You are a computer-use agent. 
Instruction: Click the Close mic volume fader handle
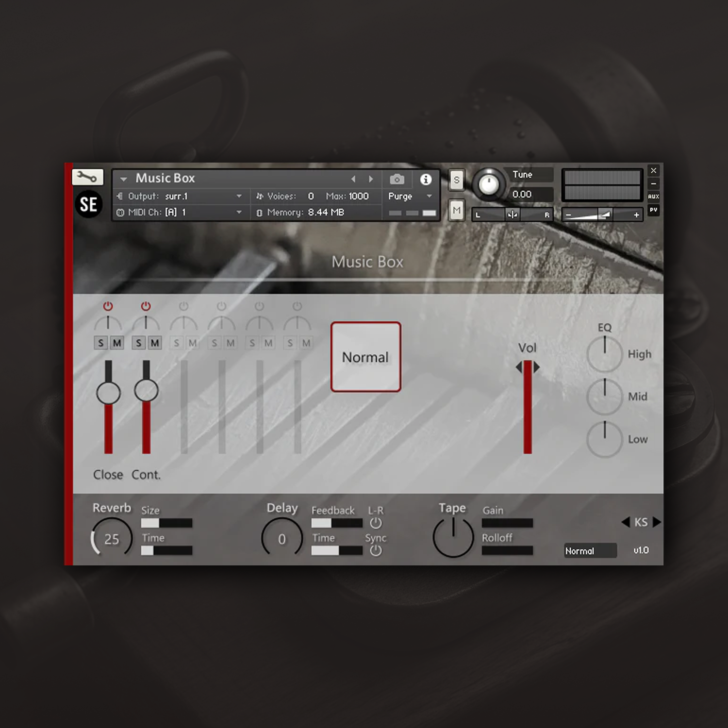(108, 393)
